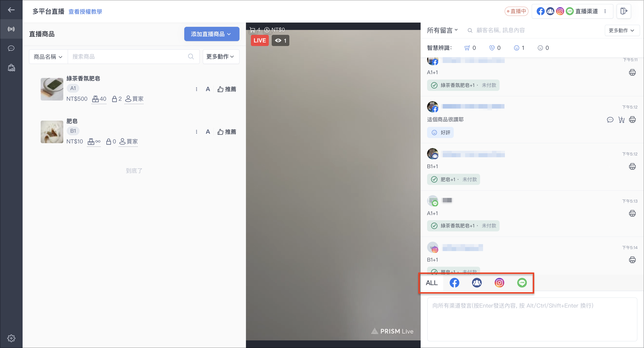The height and width of the screenshot is (348, 644).
Task: Click the viewer count eye badge
Action: point(280,40)
